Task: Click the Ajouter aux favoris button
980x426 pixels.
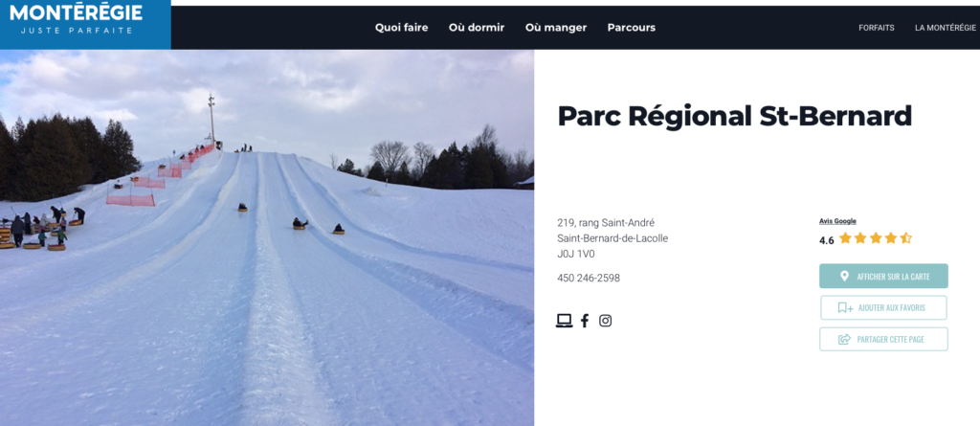Action: coord(883,307)
